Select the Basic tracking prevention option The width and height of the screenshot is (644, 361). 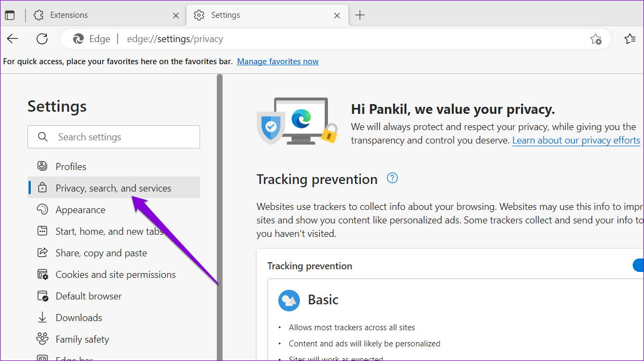[x=324, y=300]
